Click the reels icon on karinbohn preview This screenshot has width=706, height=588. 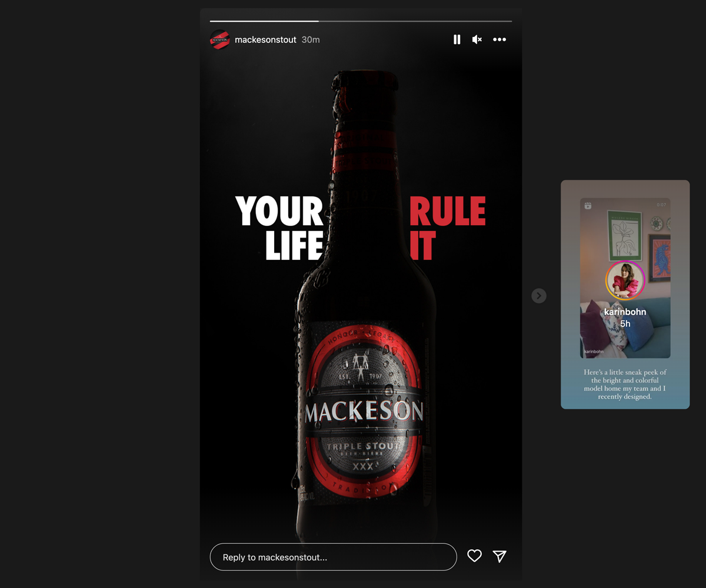(x=588, y=205)
